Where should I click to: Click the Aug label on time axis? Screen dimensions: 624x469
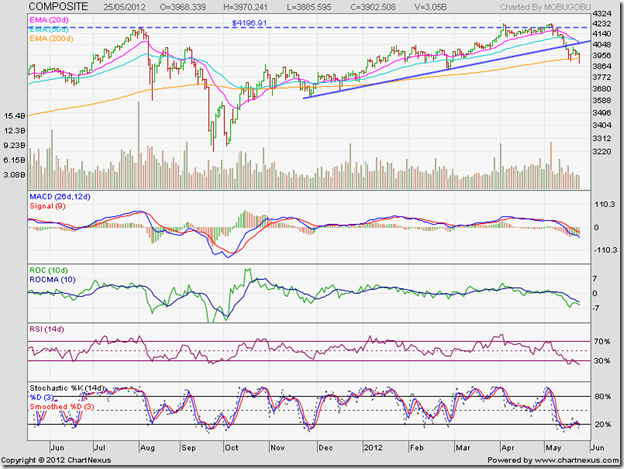pyautogui.click(x=147, y=448)
